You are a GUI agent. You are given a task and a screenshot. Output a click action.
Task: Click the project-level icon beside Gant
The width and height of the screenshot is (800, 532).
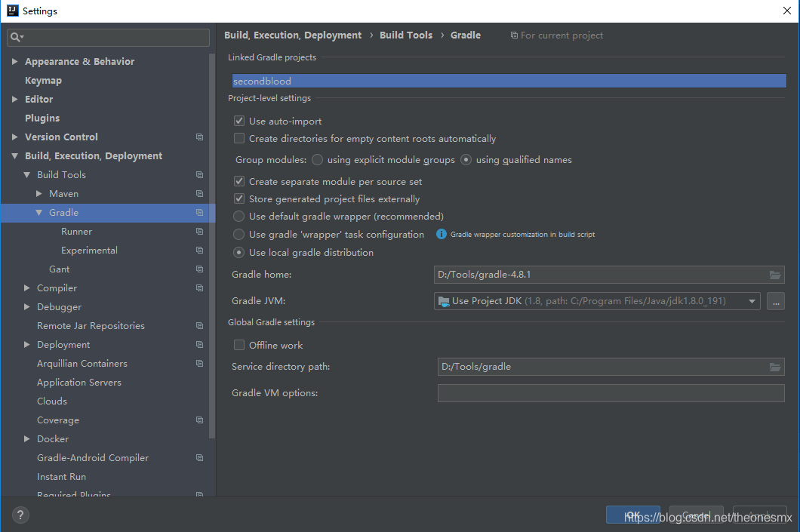[199, 269]
